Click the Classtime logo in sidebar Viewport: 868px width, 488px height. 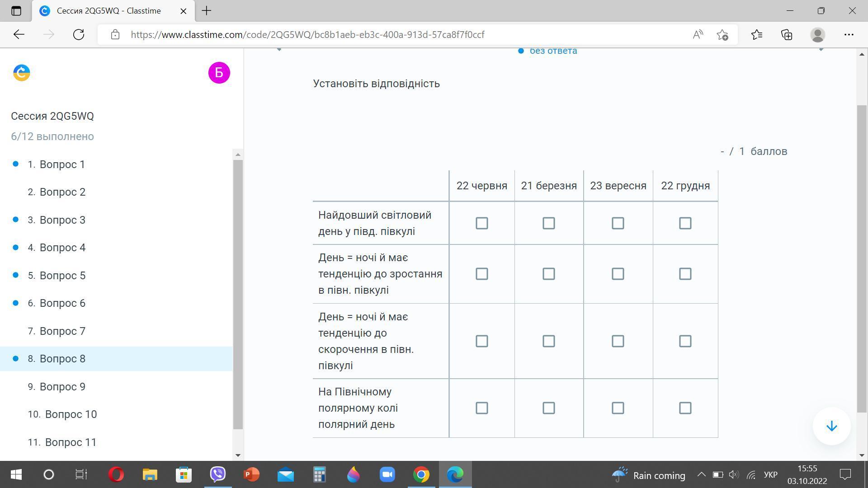[22, 73]
